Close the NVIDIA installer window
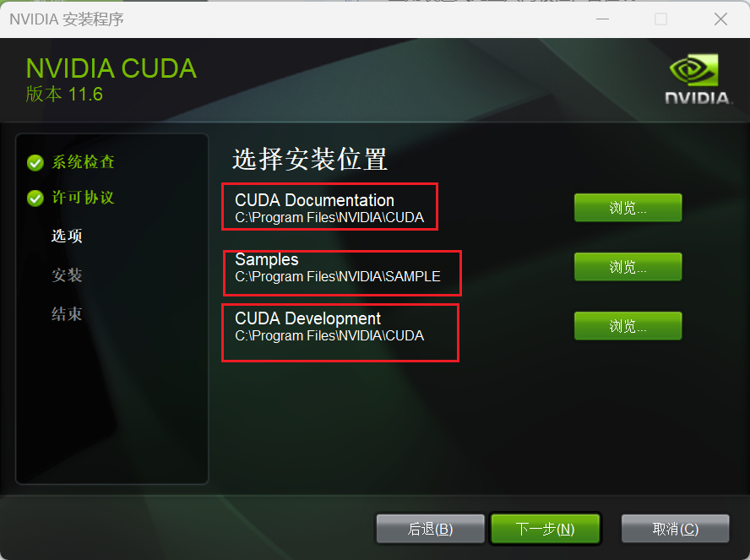The height and width of the screenshot is (560, 750). pos(720,19)
